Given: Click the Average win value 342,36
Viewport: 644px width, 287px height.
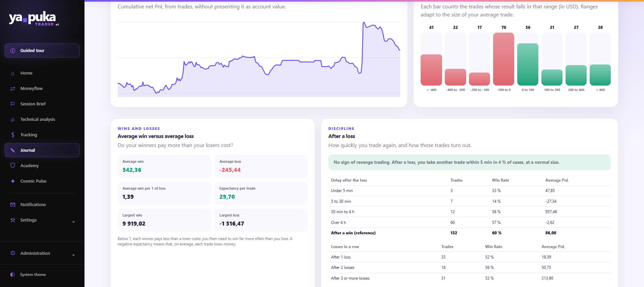Looking at the screenshot, I should click(x=132, y=170).
